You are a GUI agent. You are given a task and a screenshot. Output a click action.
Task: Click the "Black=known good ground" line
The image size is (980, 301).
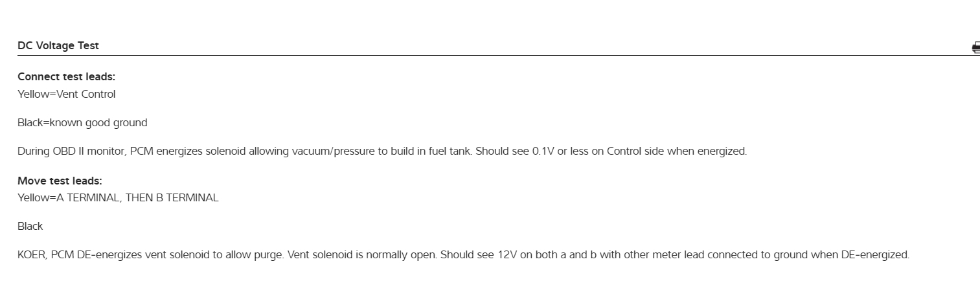point(82,123)
